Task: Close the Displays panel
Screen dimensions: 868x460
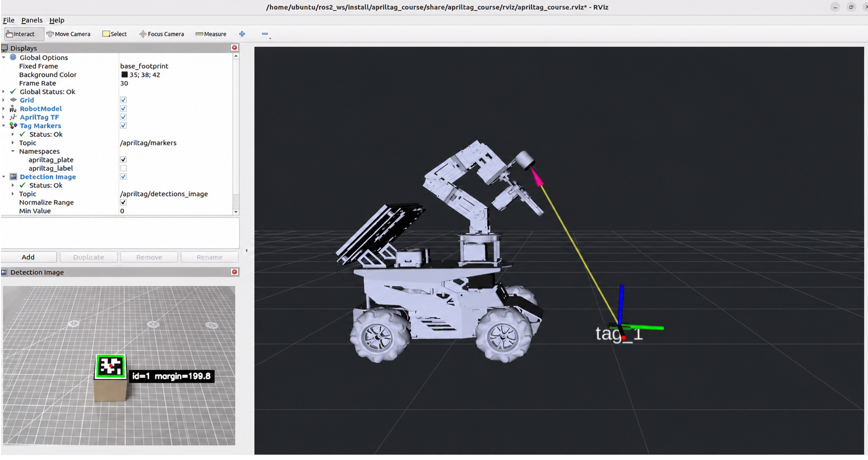Action: 234,48
